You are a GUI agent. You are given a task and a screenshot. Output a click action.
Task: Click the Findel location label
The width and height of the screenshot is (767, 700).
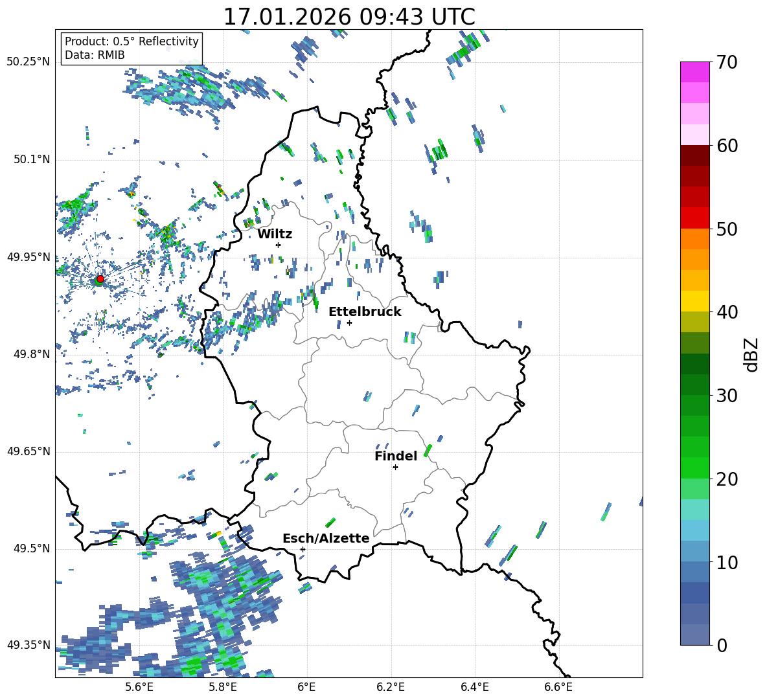click(x=396, y=456)
